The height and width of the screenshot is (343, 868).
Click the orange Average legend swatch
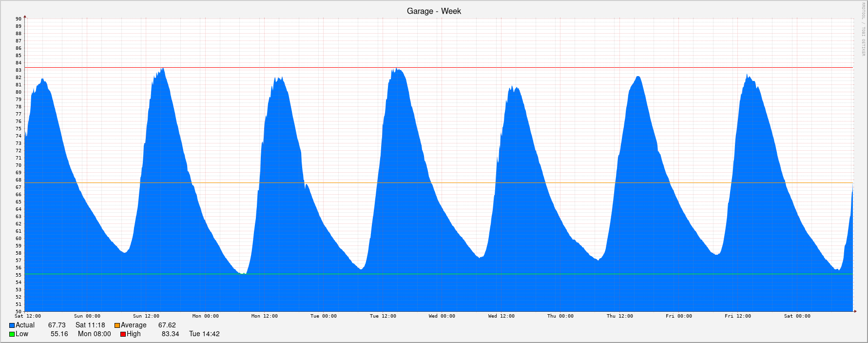click(117, 325)
